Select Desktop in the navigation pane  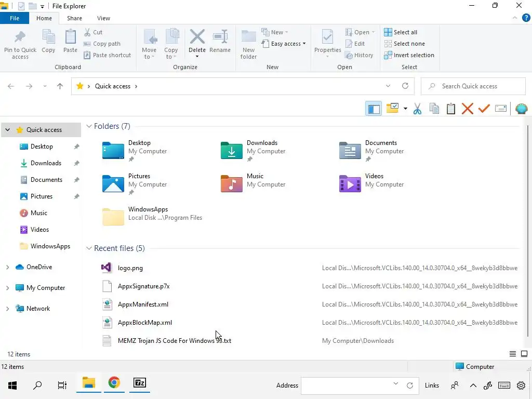[x=42, y=147]
